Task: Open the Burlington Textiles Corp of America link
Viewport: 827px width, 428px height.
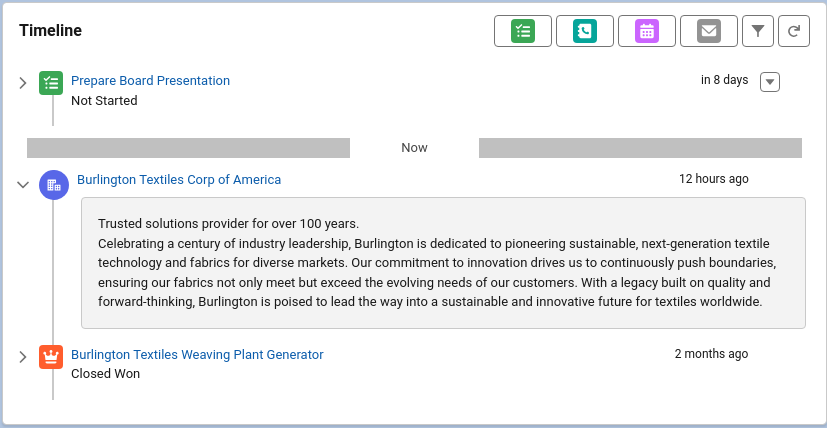Action: pos(179,180)
